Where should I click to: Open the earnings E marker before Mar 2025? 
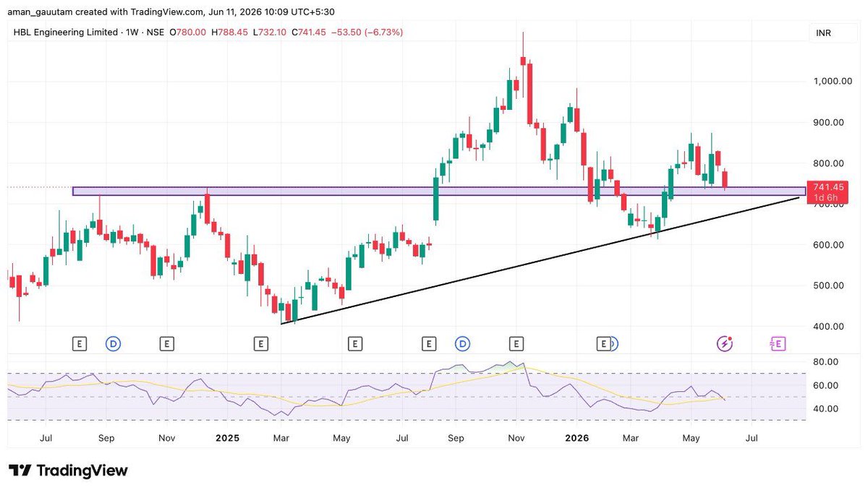[x=260, y=344]
